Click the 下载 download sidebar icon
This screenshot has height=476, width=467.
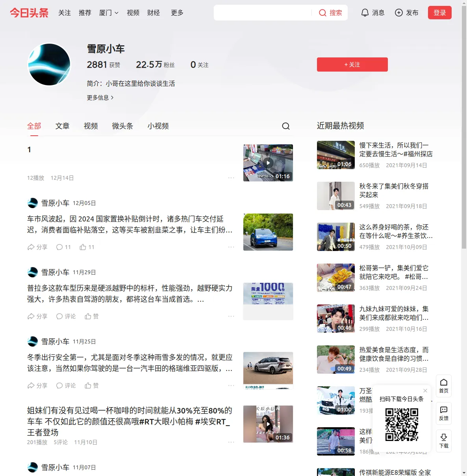444,441
